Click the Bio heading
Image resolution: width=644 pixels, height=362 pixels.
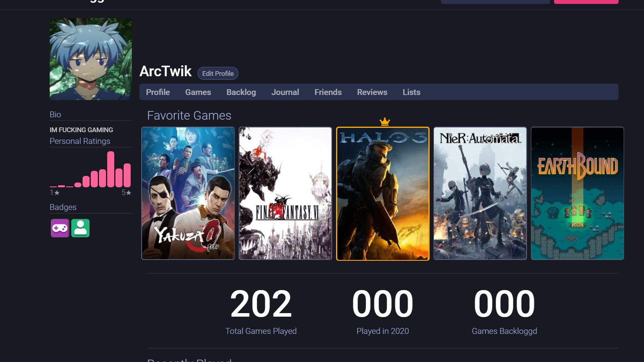pos(55,115)
